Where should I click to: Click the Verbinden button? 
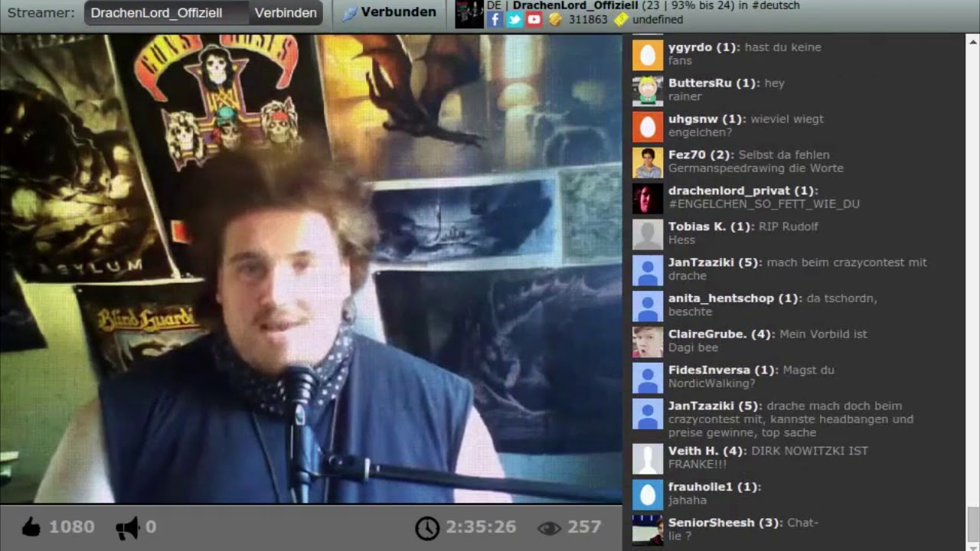tap(286, 13)
